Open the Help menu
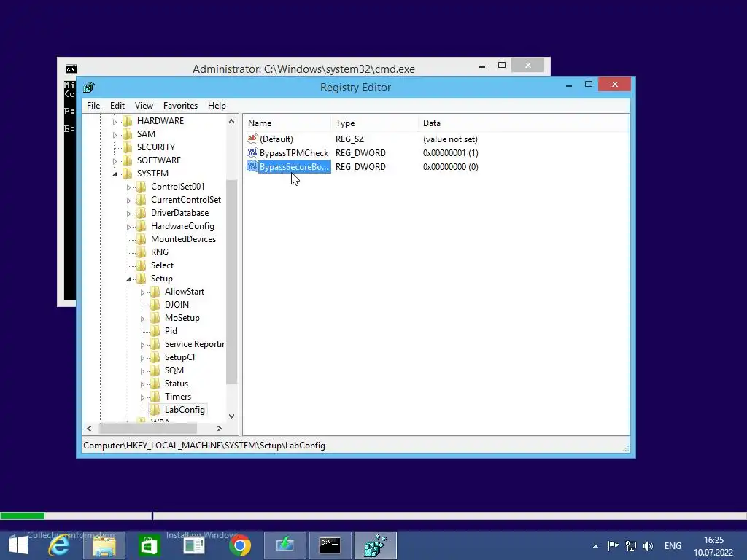Image resolution: width=747 pixels, height=560 pixels. click(217, 106)
